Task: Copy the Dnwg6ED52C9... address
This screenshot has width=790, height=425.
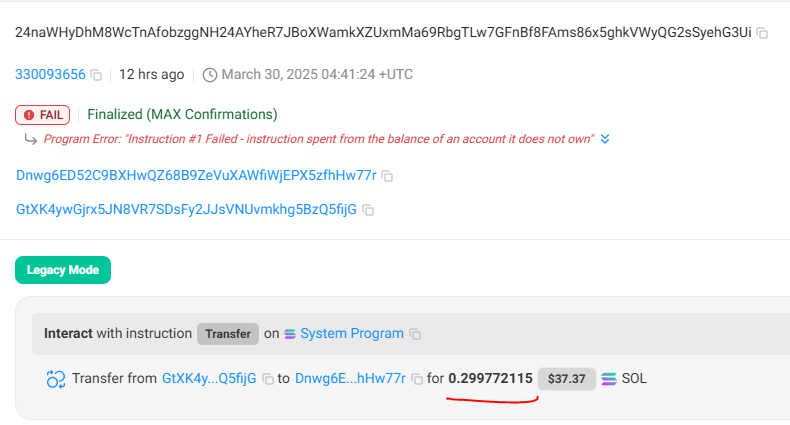Action: (387, 176)
